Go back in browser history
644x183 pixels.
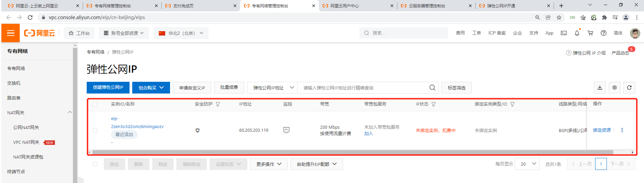pos(9,17)
